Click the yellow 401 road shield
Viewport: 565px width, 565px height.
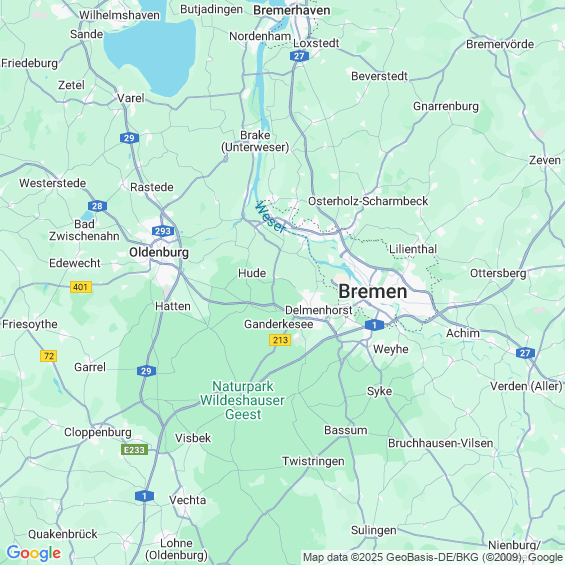coord(81,287)
